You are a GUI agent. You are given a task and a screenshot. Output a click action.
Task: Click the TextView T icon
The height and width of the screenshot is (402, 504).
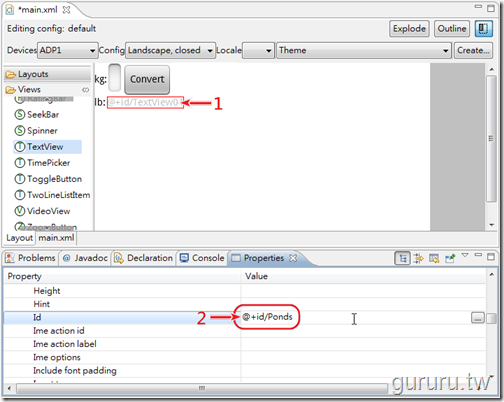click(x=20, y=147)
